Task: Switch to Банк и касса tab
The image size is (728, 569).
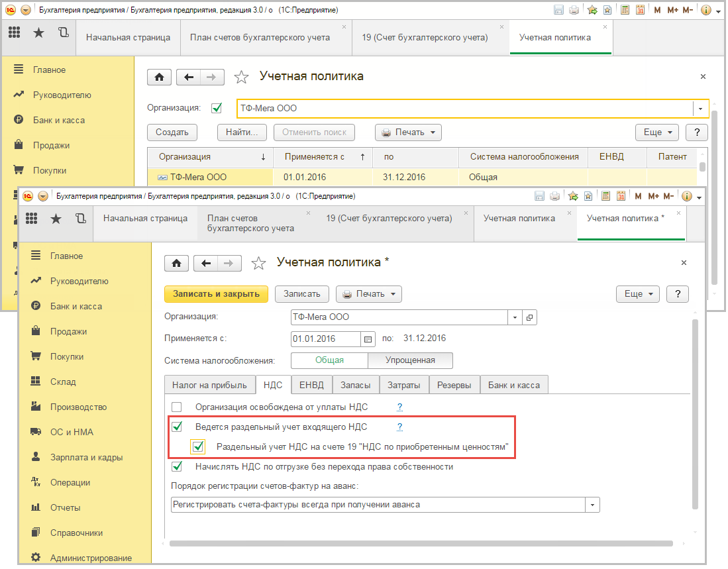Action: coord(514,385)
